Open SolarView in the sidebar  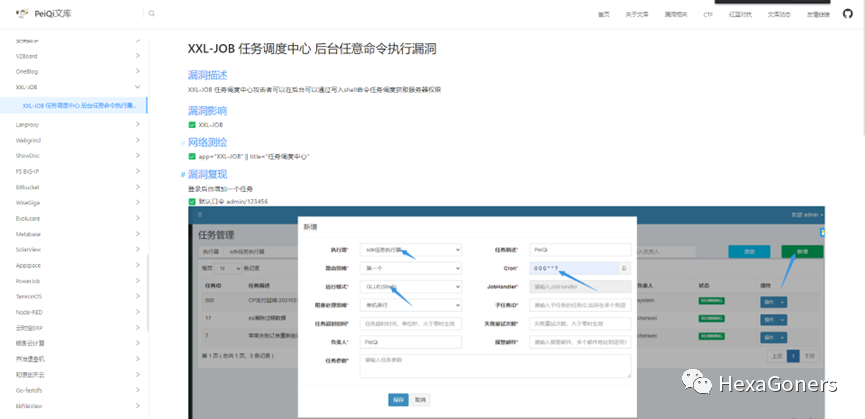[x=28, y=250]
